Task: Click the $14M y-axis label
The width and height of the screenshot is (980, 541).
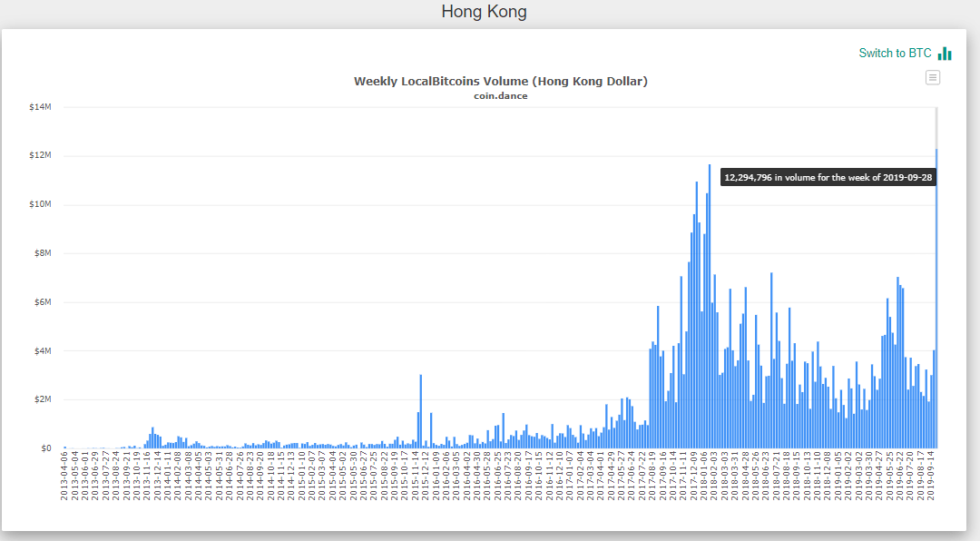Action: point(40,107)
